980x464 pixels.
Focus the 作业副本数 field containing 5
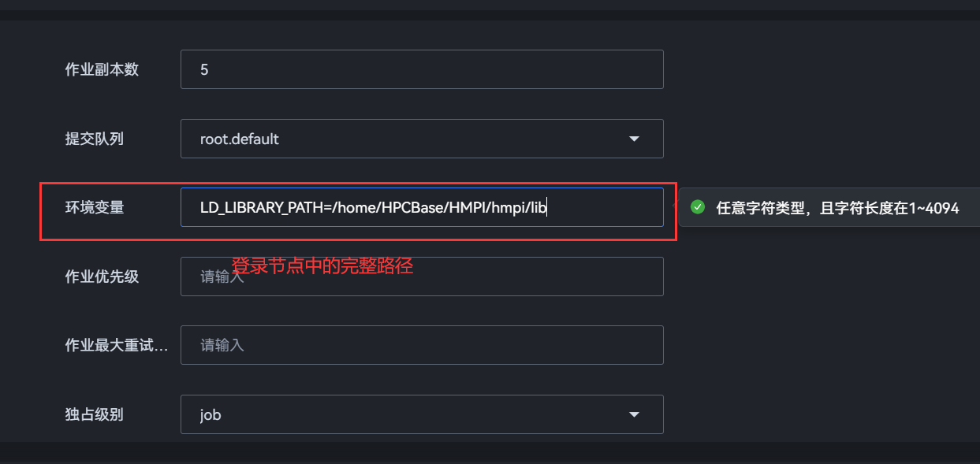tap(422, 69)
